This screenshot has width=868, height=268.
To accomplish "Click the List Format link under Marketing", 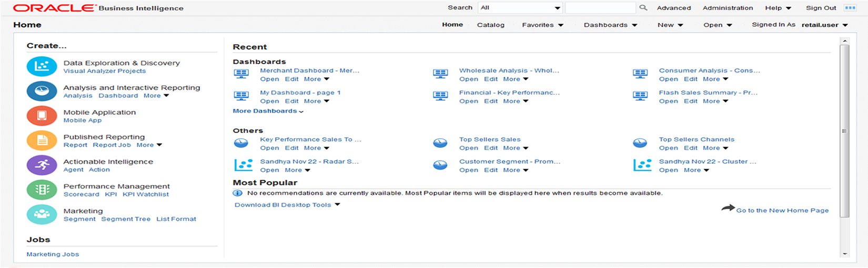I will click(176, 219).
